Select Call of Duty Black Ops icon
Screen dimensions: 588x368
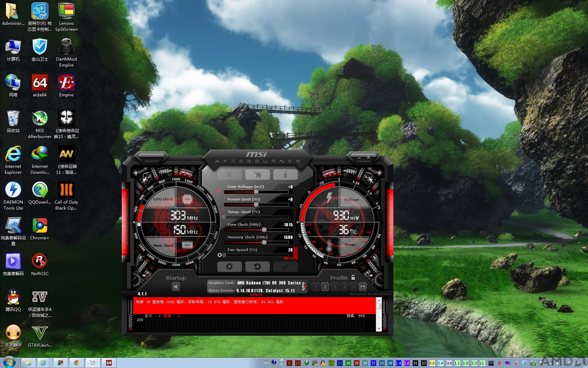click(x=66, y=196)
